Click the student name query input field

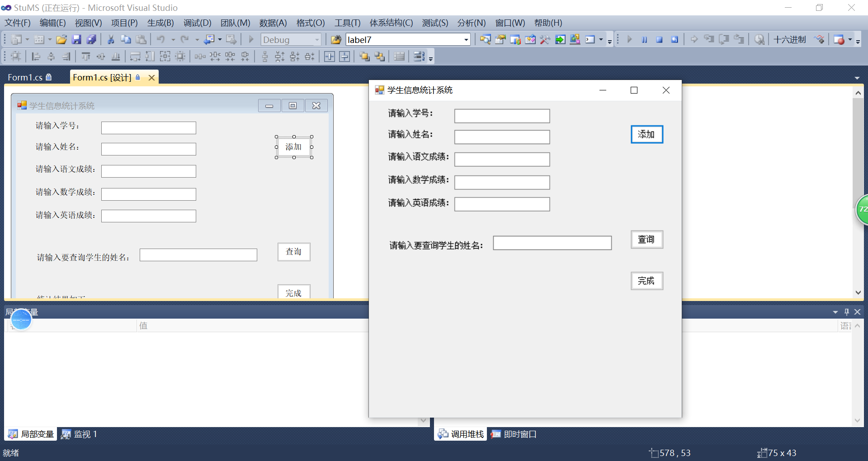click(552, 243)
